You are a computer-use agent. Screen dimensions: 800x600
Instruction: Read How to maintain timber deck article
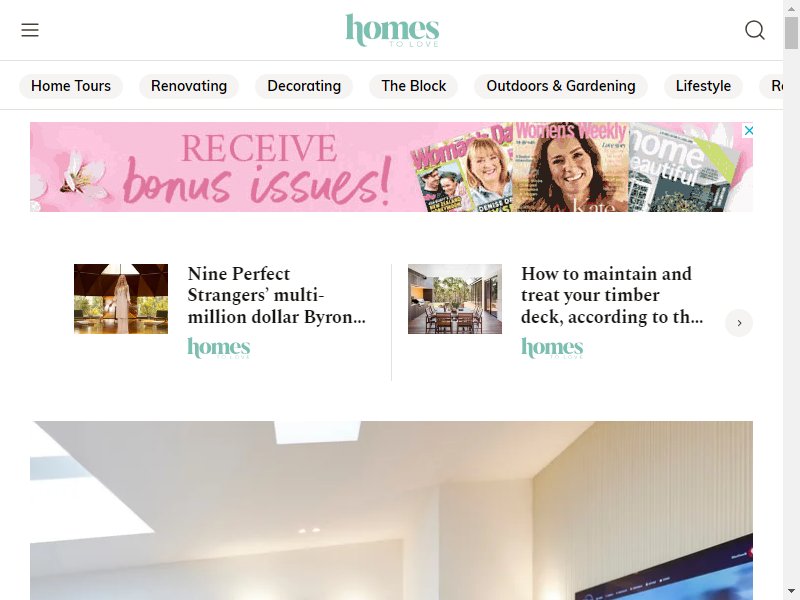point(612,295)
